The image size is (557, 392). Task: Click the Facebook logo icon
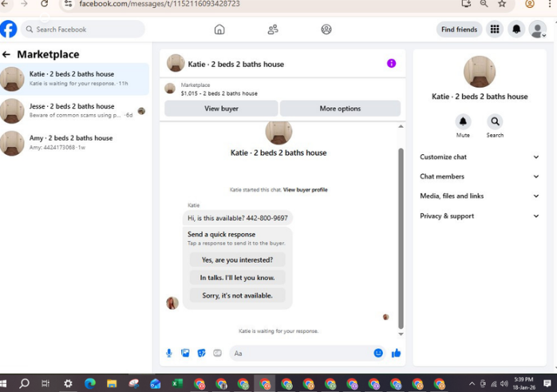tap(8, 30)
